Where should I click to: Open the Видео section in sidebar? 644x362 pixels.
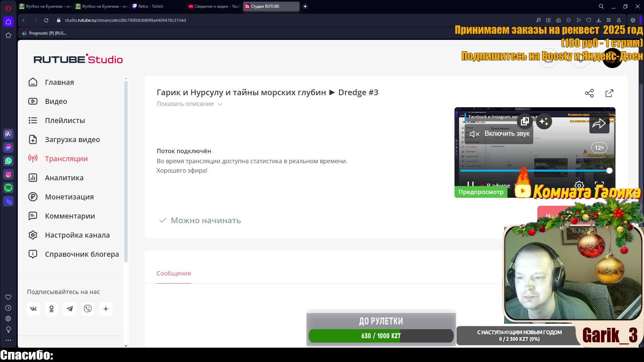[56, 101]
